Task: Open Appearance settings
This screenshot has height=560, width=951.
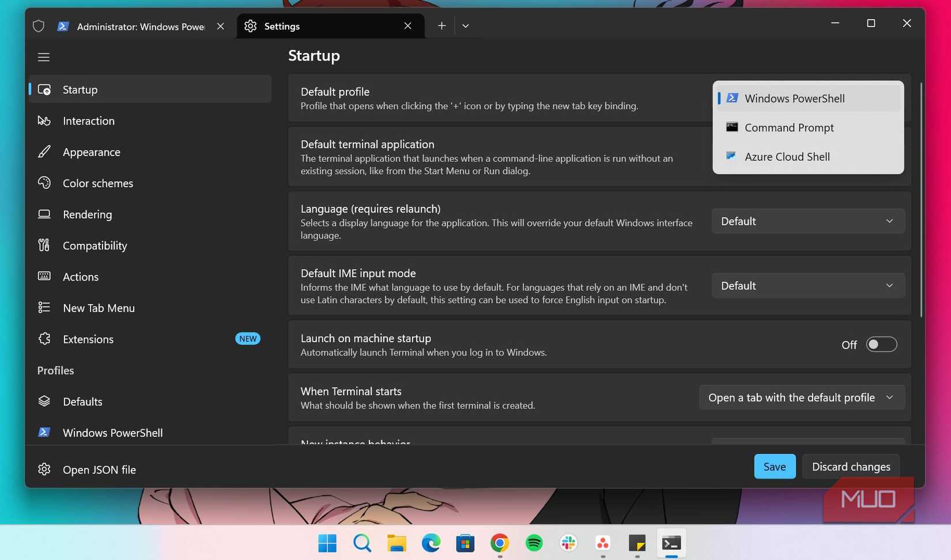Action: tap(150, 152)
